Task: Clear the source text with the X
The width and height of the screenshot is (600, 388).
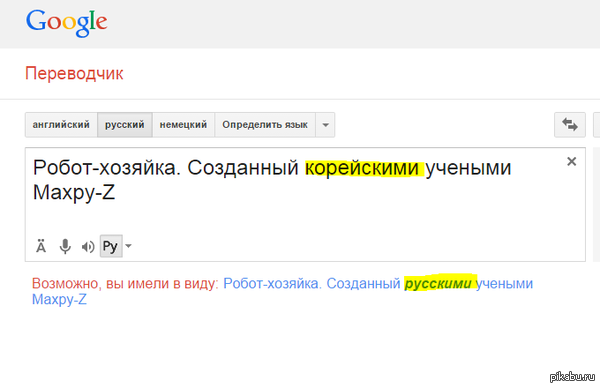Action: tap(571, 161)
